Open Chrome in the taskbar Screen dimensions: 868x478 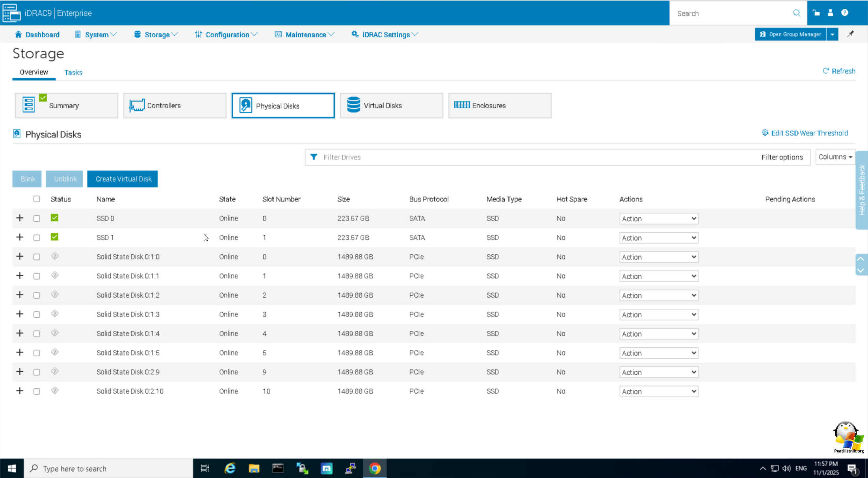point(375,468)
